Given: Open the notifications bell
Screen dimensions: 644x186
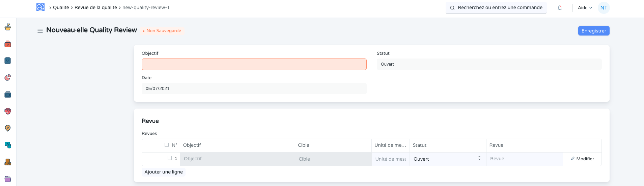Looking at the screenshot, I should 560,8.
